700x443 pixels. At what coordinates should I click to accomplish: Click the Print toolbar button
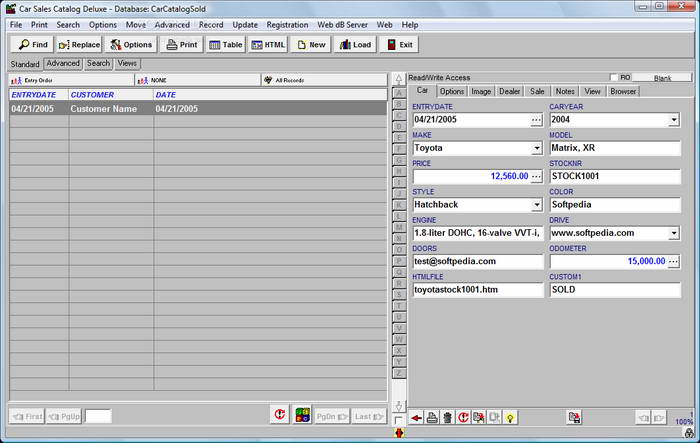182,45
